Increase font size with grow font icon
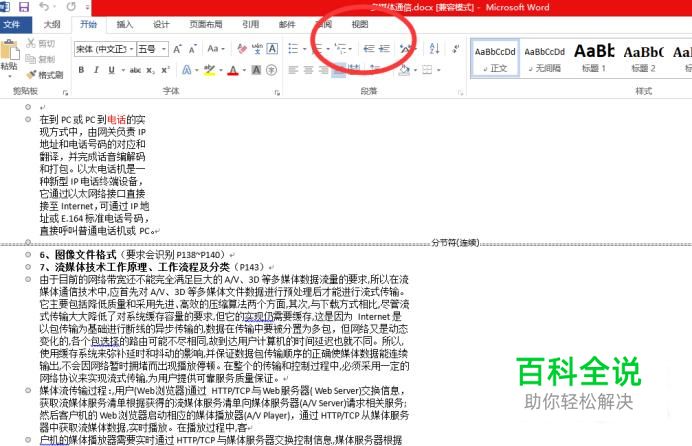692x446 pixels. [x=177, y=49]
